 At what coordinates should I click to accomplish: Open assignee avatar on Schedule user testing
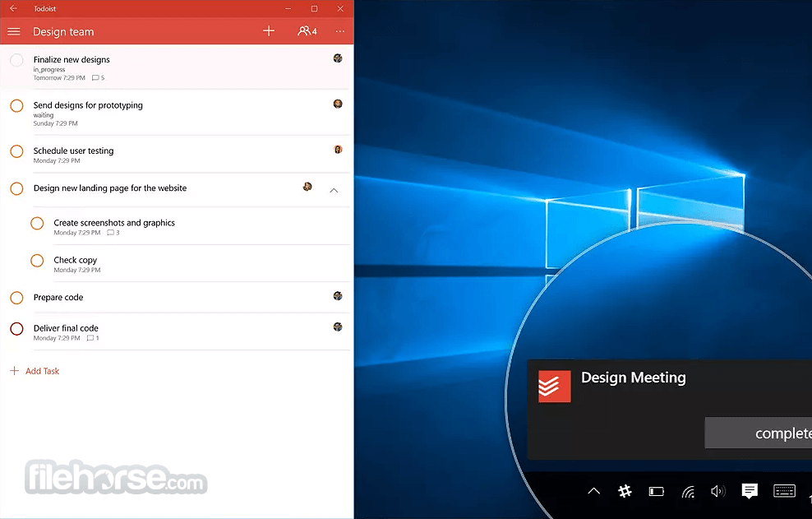pos(338,150)
